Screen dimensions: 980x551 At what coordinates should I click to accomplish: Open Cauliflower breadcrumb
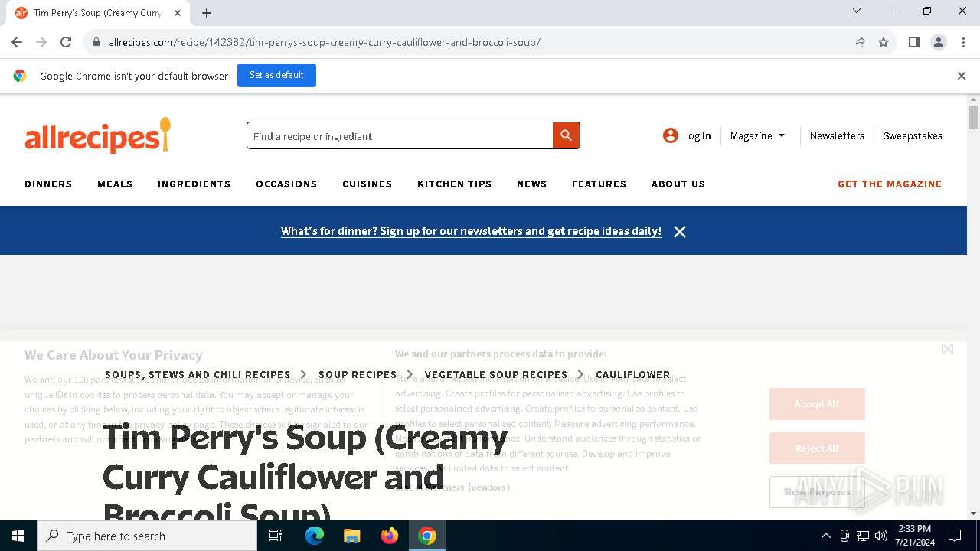point(633,374)
